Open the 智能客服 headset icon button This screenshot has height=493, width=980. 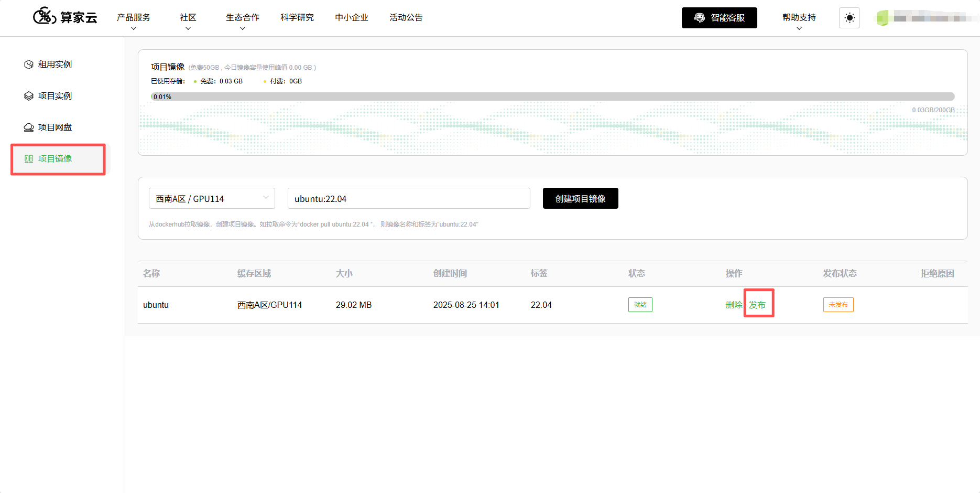pos(700,18)
